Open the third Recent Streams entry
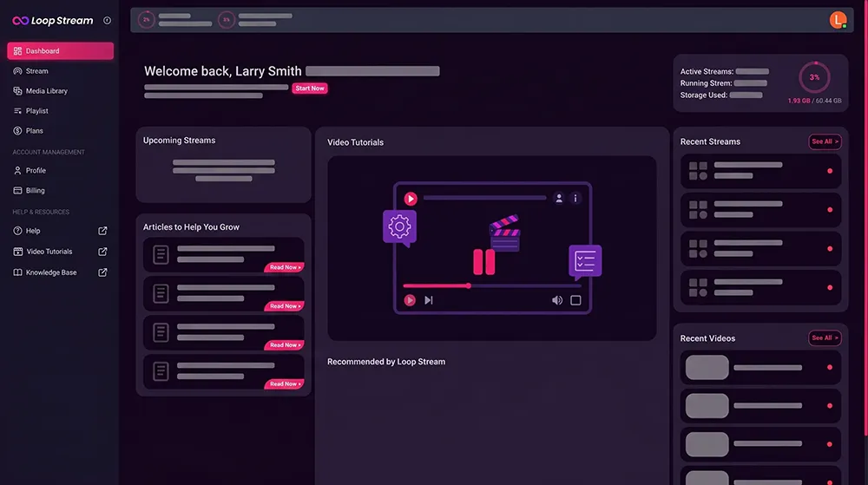The image size is (868, 485). [x=760, y=248]
